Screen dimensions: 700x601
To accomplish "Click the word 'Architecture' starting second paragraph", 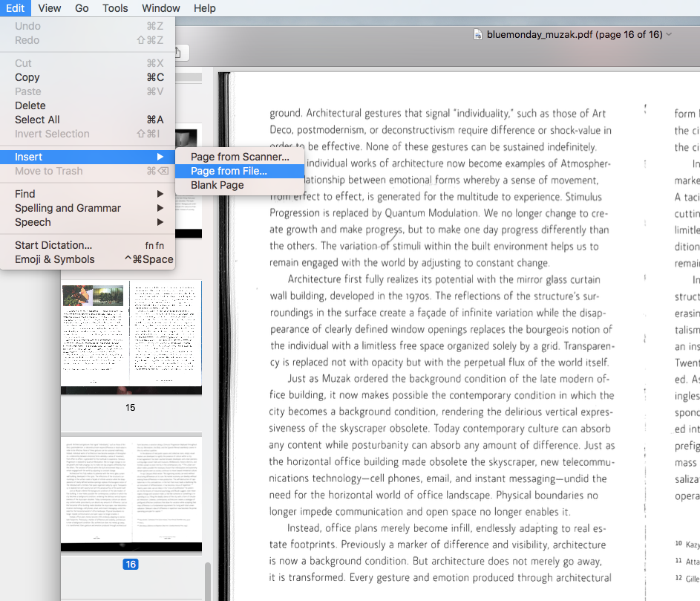I will 314,279.
